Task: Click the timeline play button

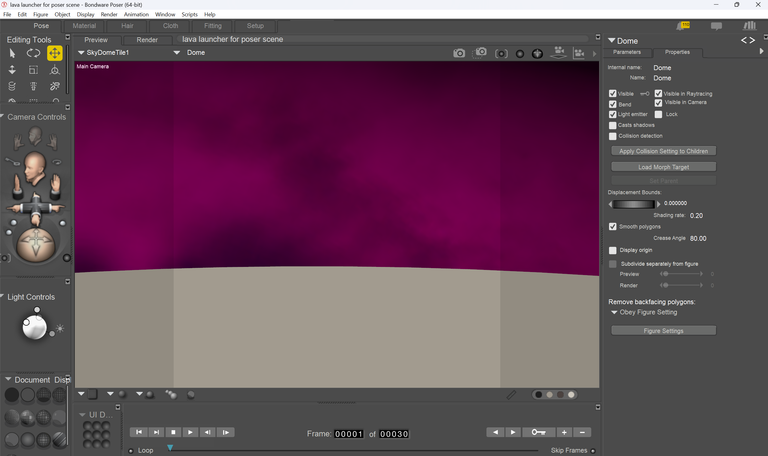Action: [x=190, y=432]
